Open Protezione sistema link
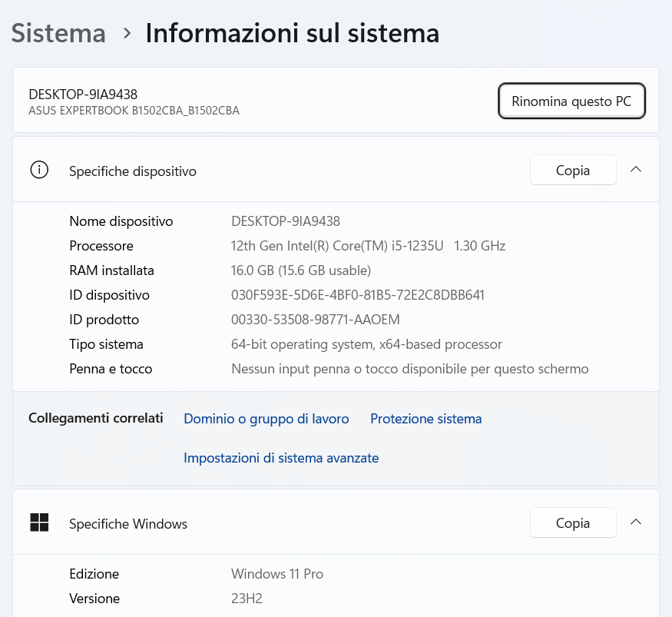Image resolution: width=672 pixels, height=617 pixels. click(x=426, y=419)
